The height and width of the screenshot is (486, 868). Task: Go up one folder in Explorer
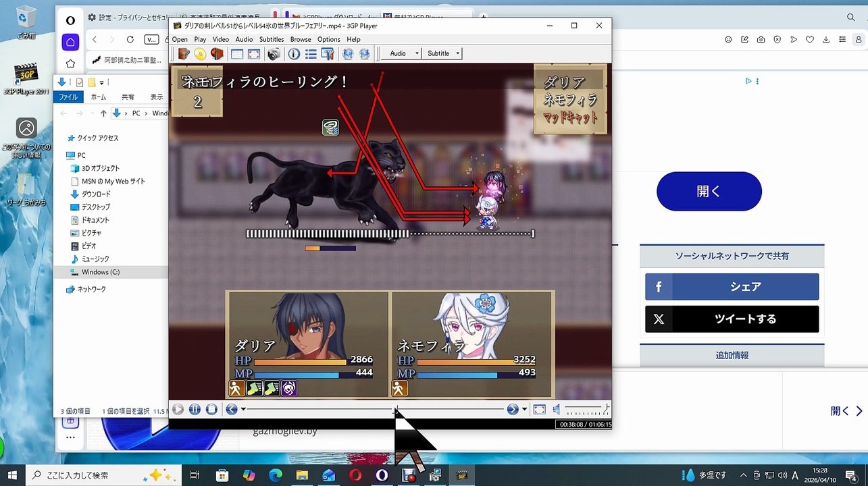(x=103, y=113)
